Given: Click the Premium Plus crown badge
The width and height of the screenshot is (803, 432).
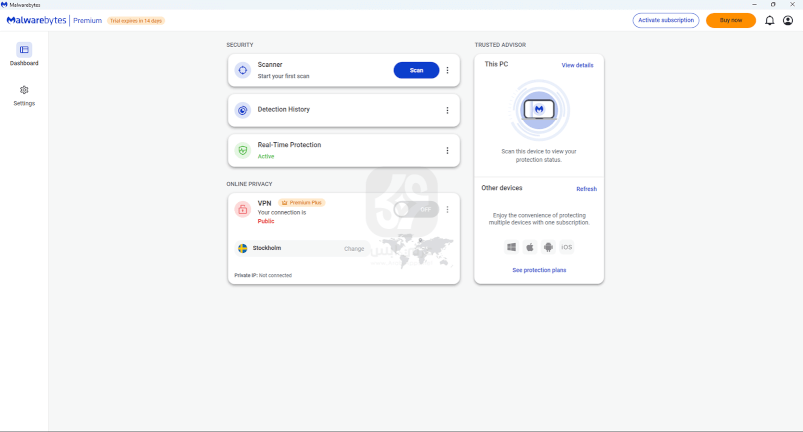Looking at the screenshot, I should click(302, 203).
